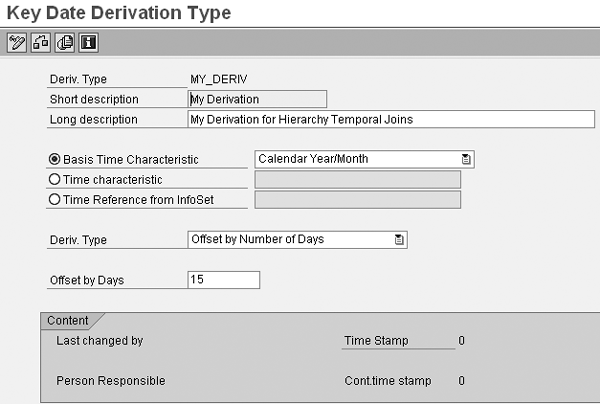Select the Time Reference from InfoSet option
Image resolution: width=600 pixels, height=404 pixels.
(x=55, y=199)
